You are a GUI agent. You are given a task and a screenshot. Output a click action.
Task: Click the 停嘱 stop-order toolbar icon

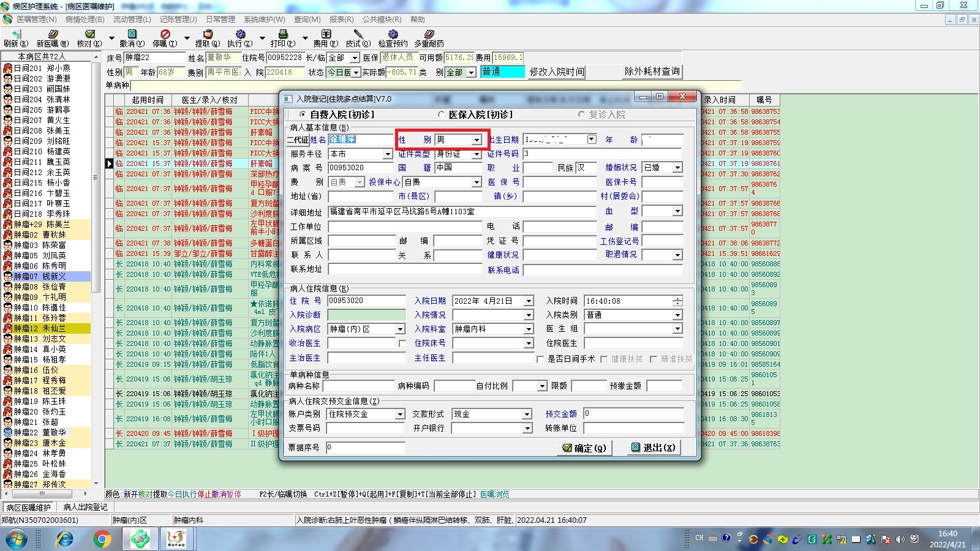pos(165,38)
